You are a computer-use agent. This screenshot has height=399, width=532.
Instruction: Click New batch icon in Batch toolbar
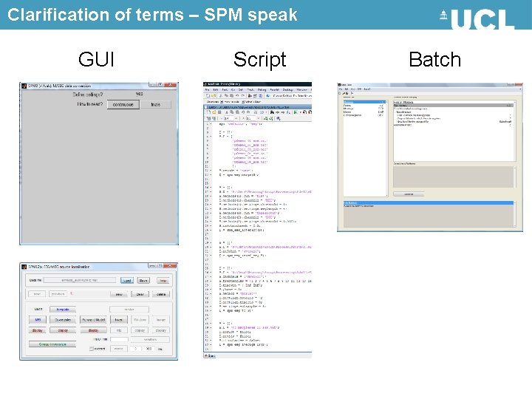[340, 93]
